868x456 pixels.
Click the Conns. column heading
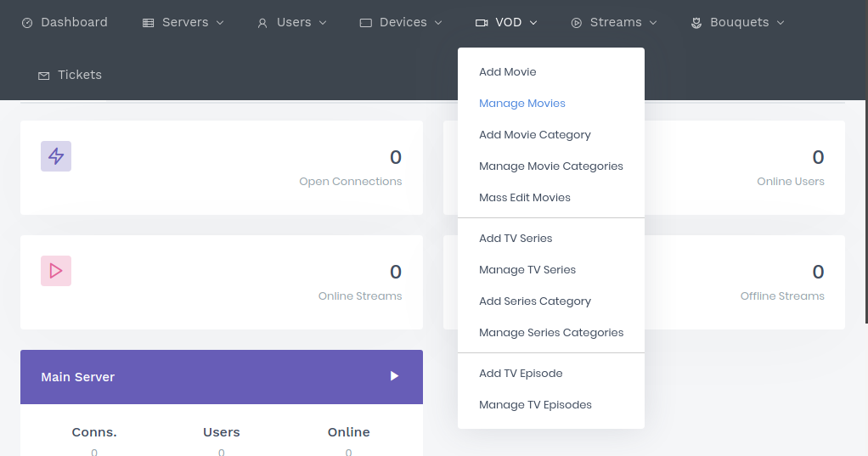coord(94,432)
